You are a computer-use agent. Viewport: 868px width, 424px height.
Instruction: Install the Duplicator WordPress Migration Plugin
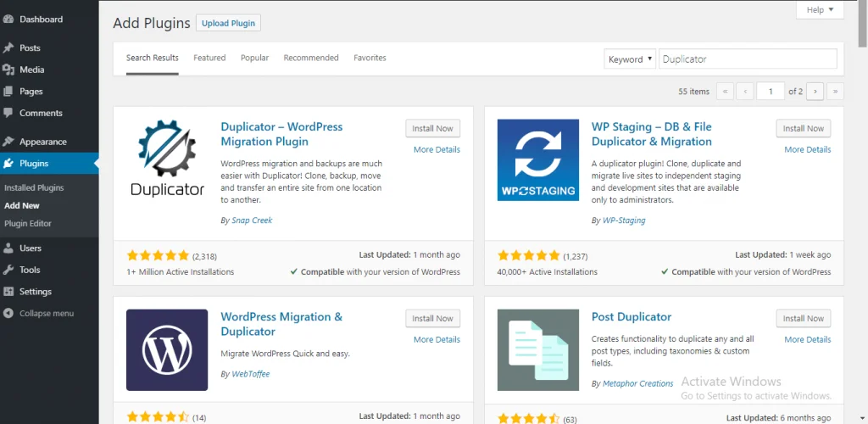coord(432,129)
